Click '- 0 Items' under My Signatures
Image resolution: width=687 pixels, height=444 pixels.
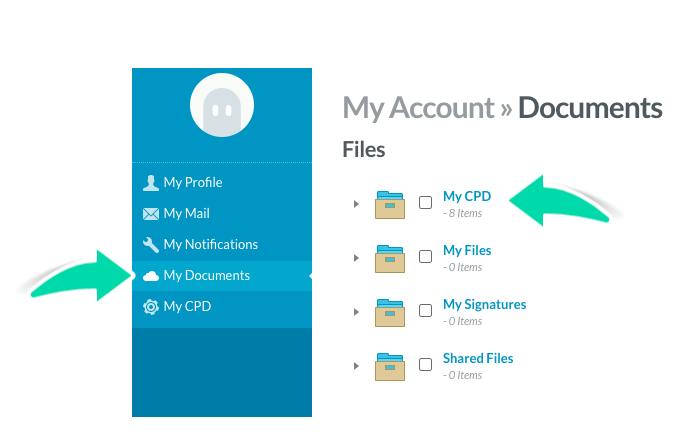click(463, 321)
